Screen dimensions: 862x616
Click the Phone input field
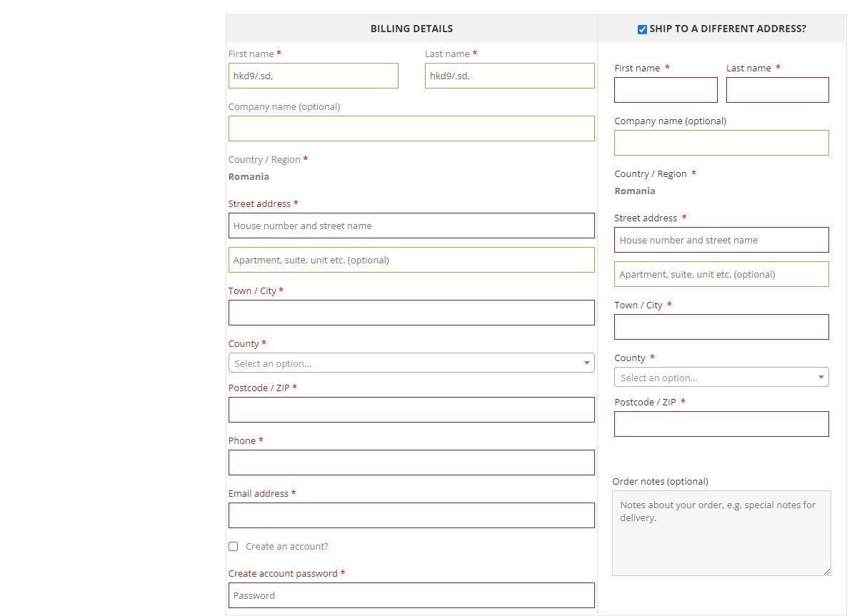click(411, 463)
